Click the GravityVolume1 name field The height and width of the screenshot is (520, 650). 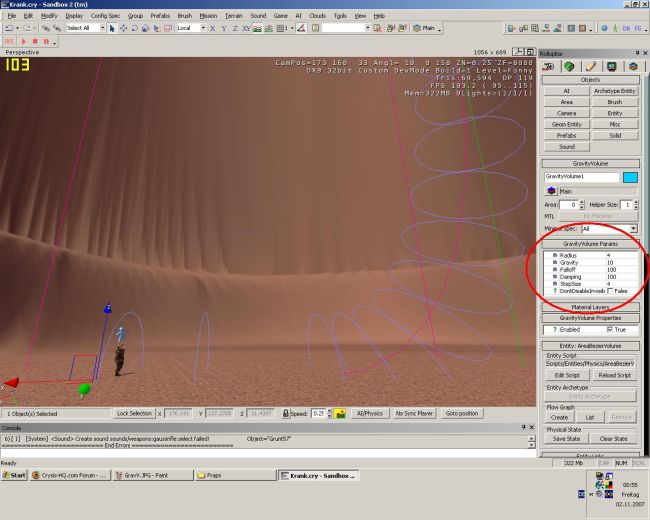click(582, 177)
